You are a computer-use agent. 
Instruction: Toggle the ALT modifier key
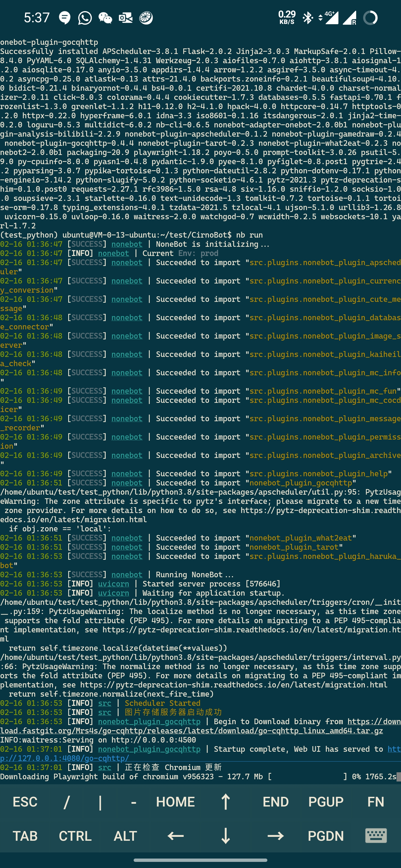tap(125, 836)
